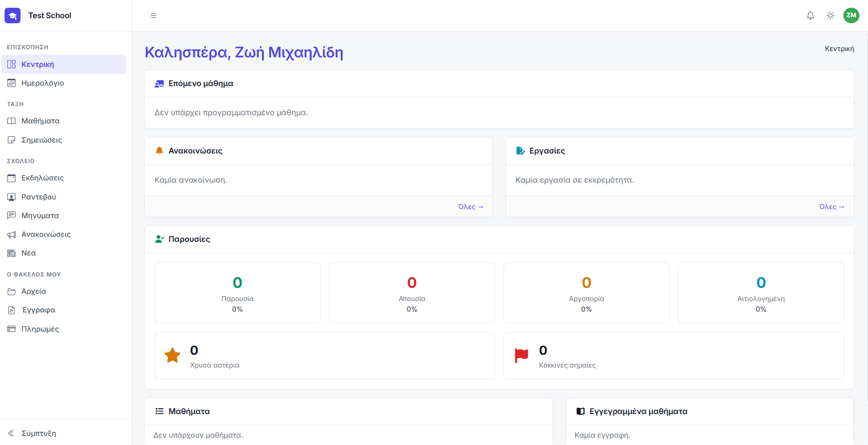The height and width of the screenshot is (445, 868).
Task: Click the text Κόκκινες σημαίες
Action: [x=567, y=365]
